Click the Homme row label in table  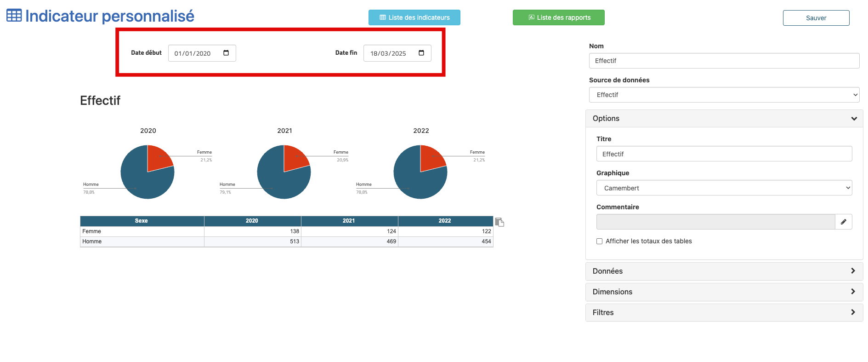[92, 241]
